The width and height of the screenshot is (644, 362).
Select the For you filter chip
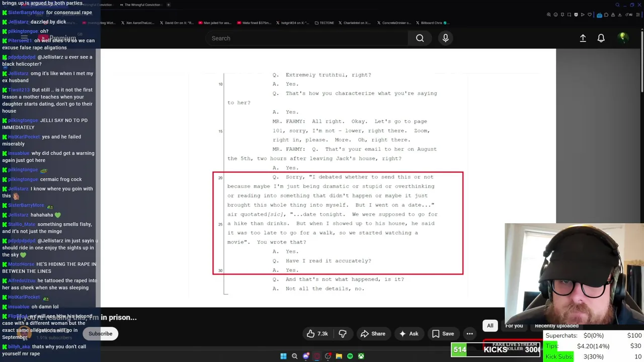(514, 326)
